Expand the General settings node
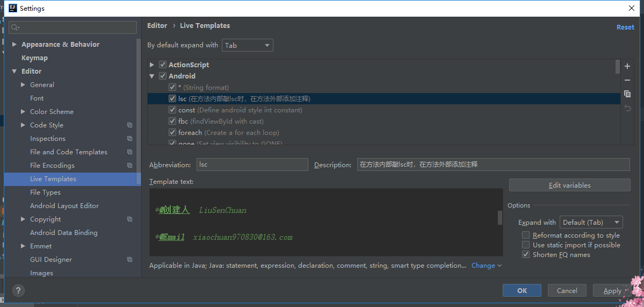The width and height of the screenshot is (644, 307). [x=23, y=84]
